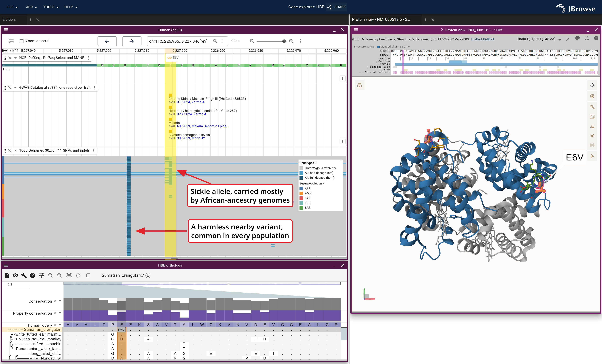Expand 1000 Genomes track dropdown arrow
The width and height of the screenshot is (602, 364).
point(15,151)
